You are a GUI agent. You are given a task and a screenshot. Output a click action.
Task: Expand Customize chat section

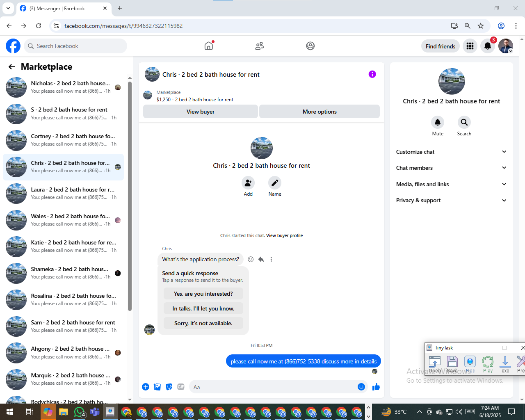451,152
